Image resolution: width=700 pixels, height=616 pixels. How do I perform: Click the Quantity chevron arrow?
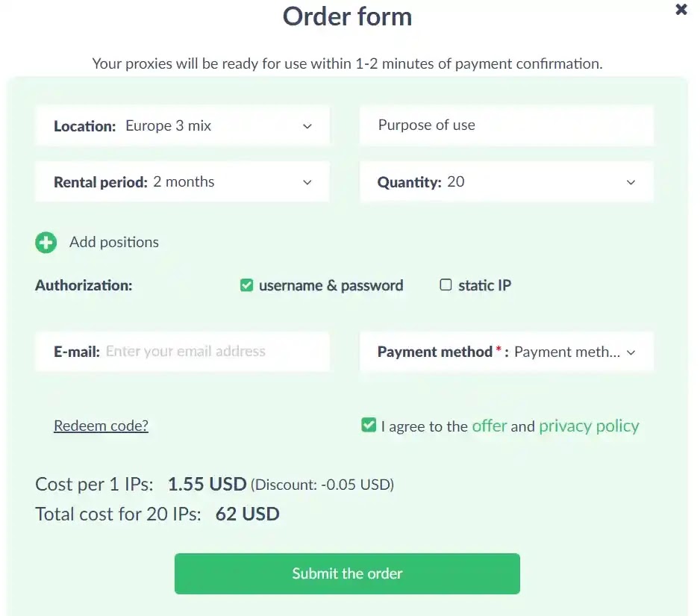click(631, 183)
